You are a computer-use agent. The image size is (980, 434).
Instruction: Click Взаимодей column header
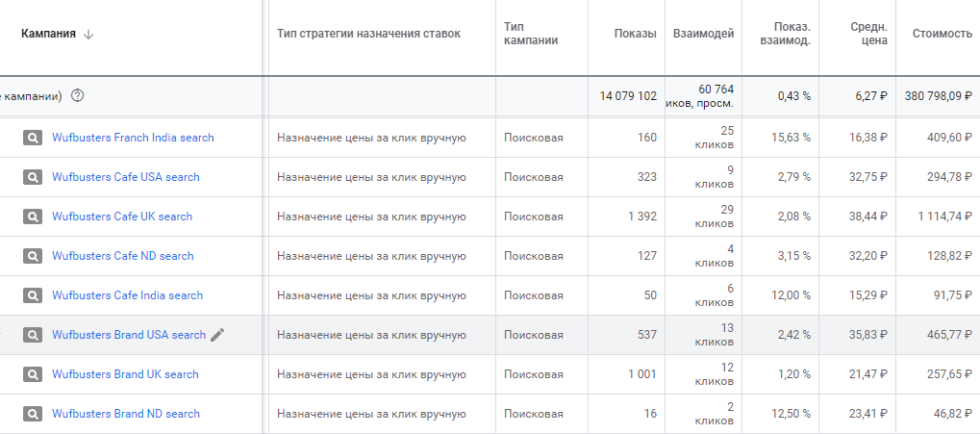(x=703, y=34)
